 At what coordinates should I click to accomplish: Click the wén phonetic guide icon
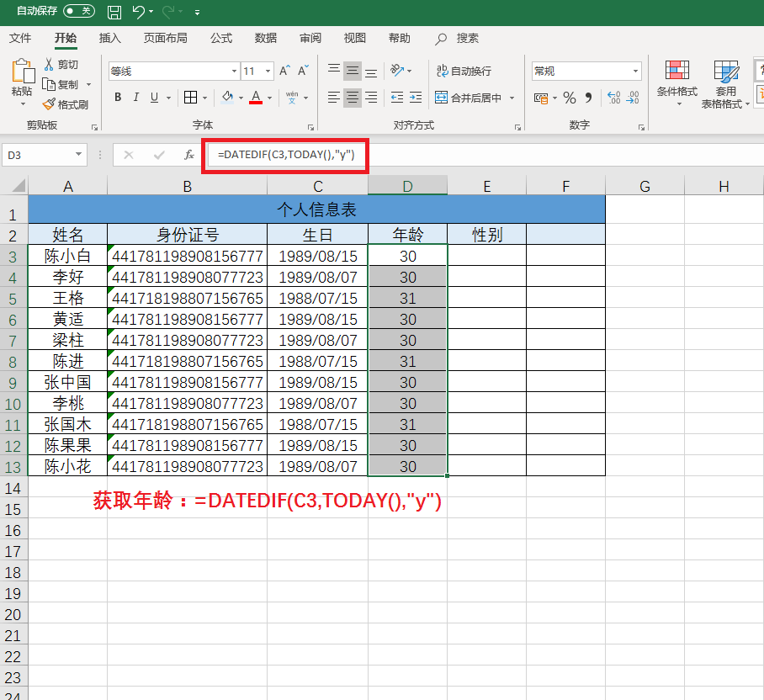point(292,98)
